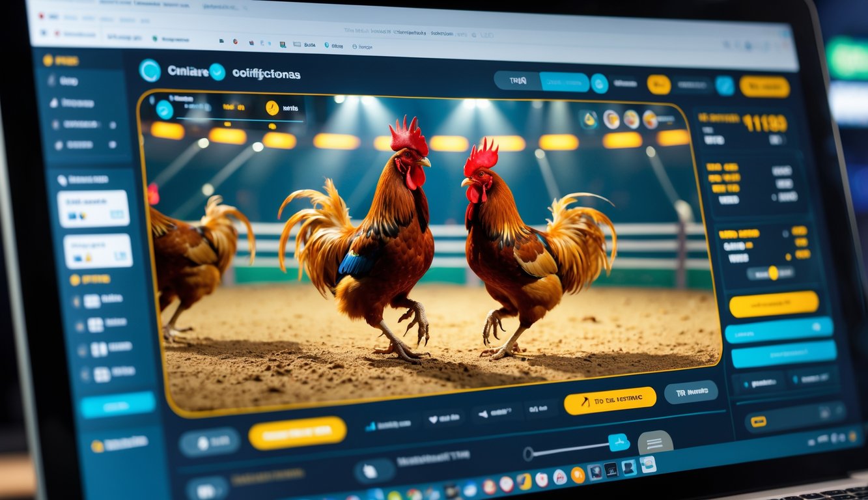Enable the yellow circular toggle in the odds panel
Image resolution: width=868 pixels, height=500 pixels.
(774, 272)
